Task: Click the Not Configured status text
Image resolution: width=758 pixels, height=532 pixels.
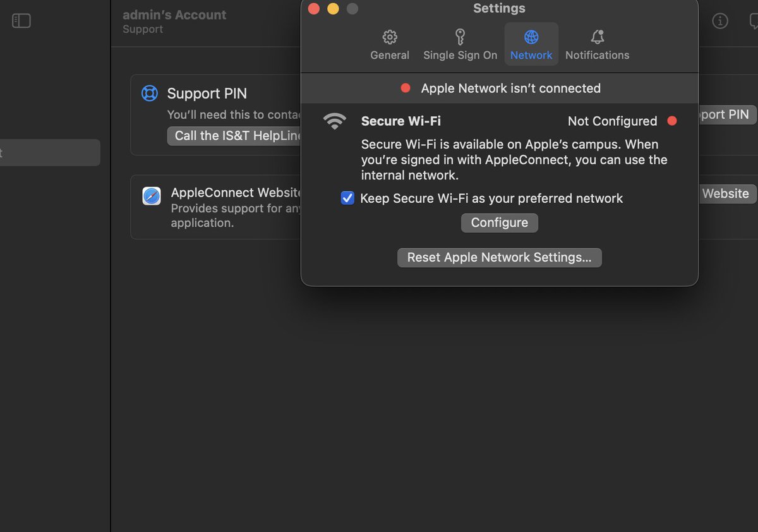Action: (613, 121)
